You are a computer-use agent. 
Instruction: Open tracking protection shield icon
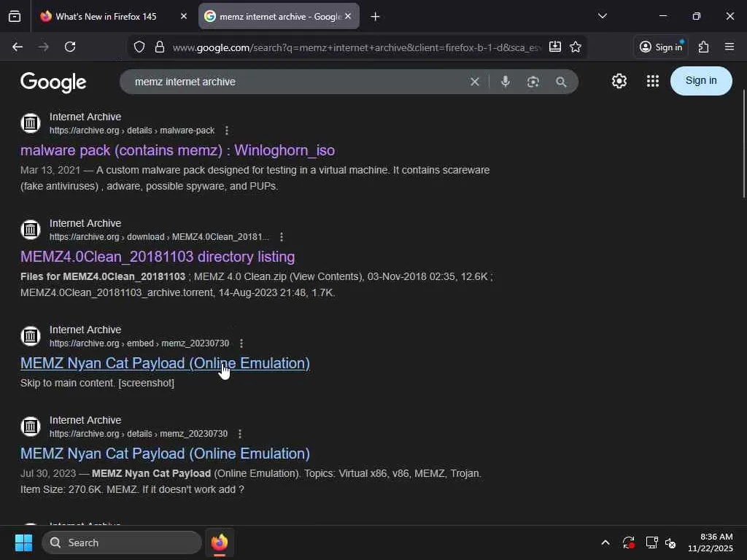139,47
